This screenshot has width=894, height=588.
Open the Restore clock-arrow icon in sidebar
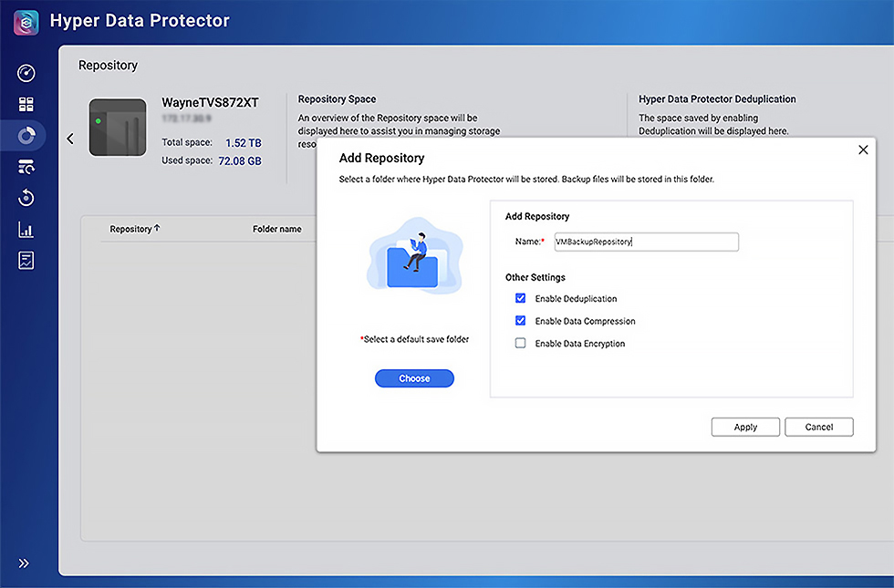26,198
